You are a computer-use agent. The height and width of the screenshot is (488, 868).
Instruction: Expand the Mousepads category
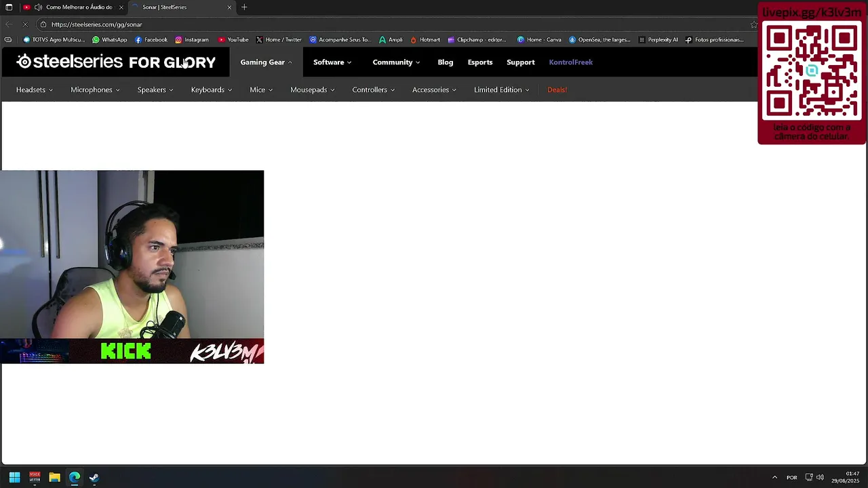(313, 89)
